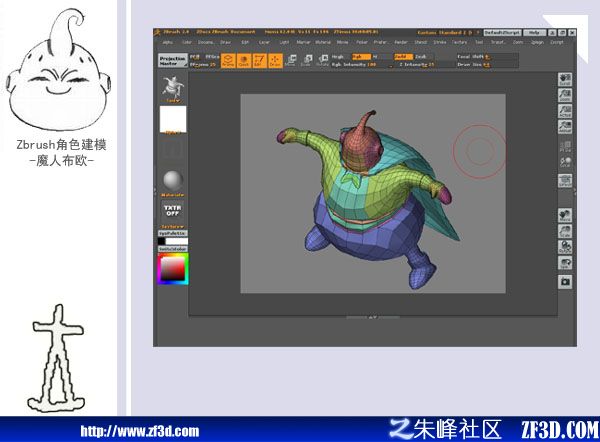Select the orange Draw mode button
The image size is (600, 442).
[x=275, y=60]
